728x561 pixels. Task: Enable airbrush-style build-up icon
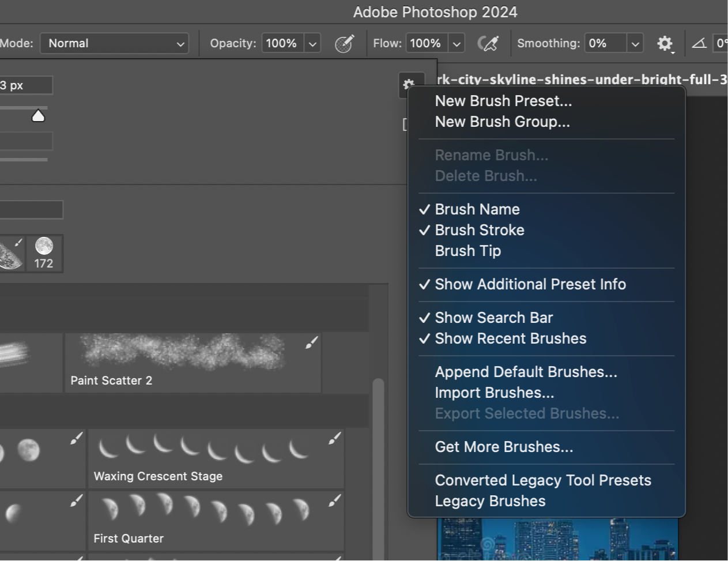[488, 43]
